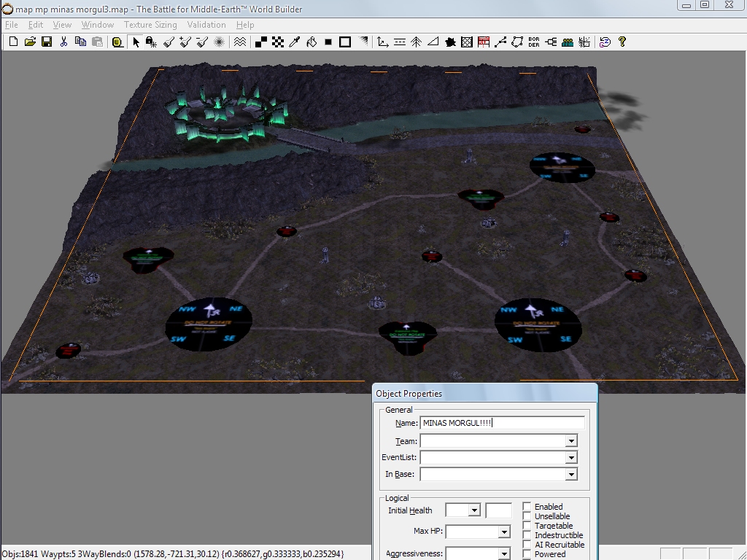Save the map with the floppy disk icon

(x=47, y=42)
